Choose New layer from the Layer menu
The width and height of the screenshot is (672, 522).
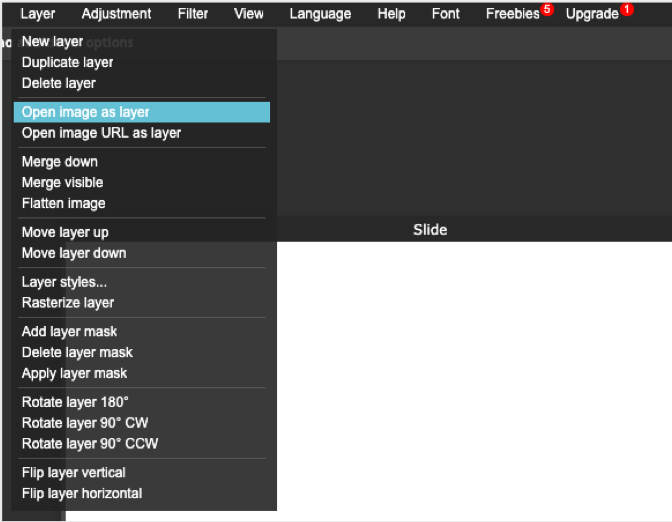pos(52,41)
